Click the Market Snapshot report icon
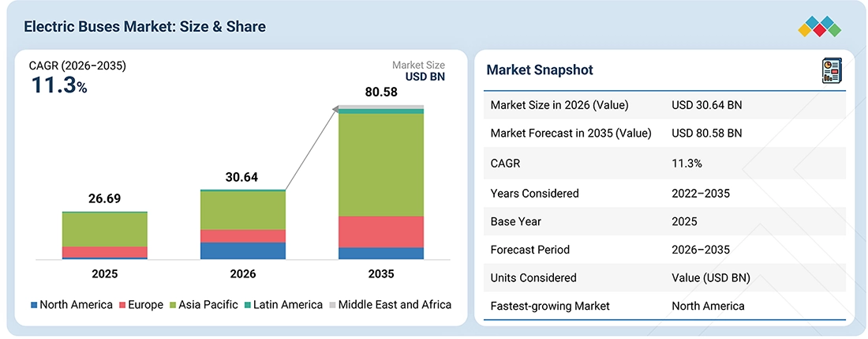The height and width of the screenshot is (339, 868). click(x=832, y=72)
